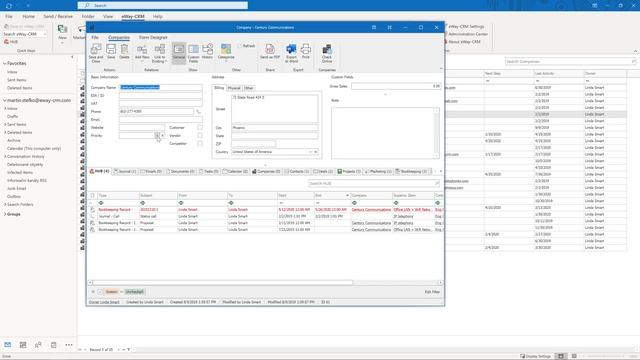Expand the Search Folders node

click(5, 204)
